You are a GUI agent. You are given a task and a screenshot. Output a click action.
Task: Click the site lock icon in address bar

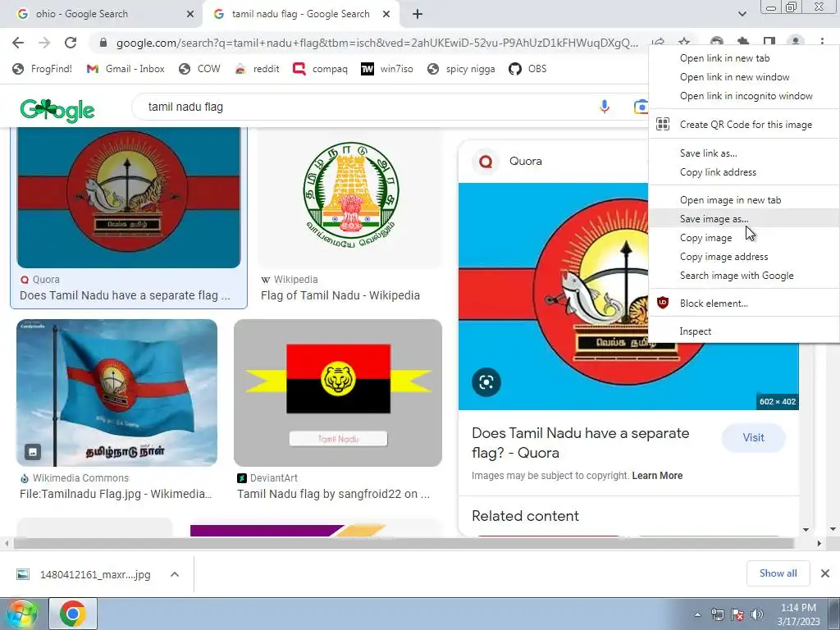(x=103, y=43)
